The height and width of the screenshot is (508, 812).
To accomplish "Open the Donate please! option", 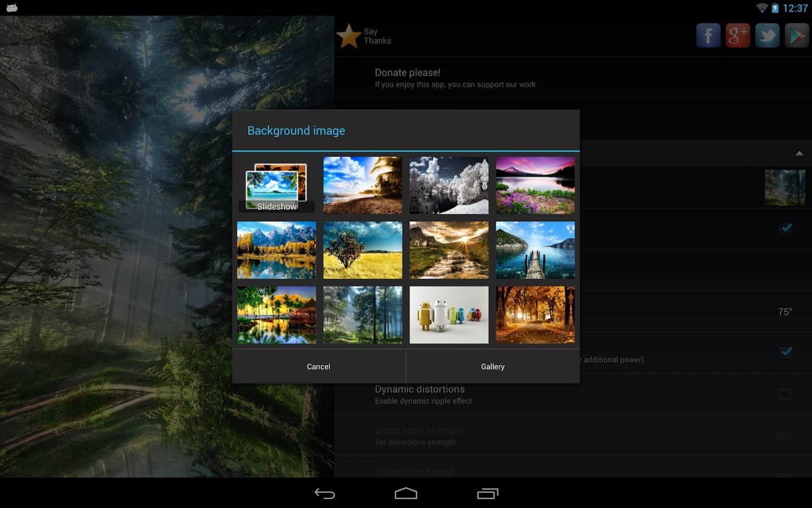I will click(x=455, y=78).
